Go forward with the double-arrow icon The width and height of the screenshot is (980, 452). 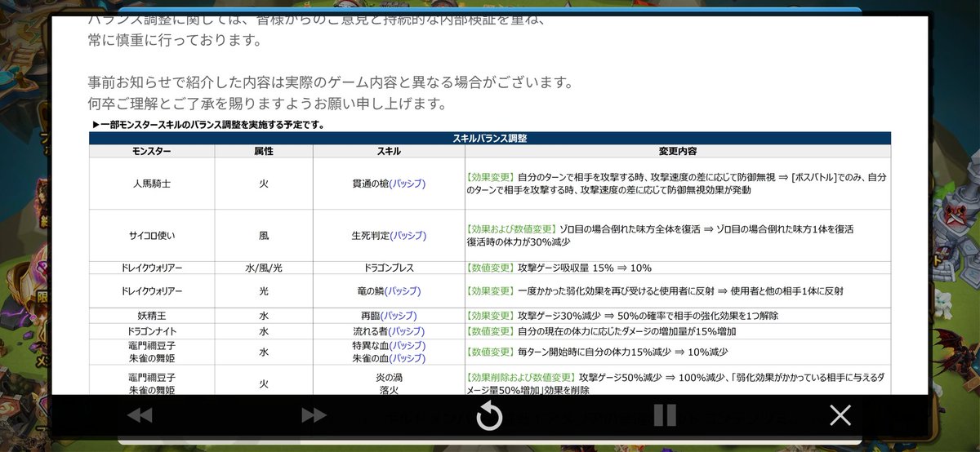(x=314, y=415)
